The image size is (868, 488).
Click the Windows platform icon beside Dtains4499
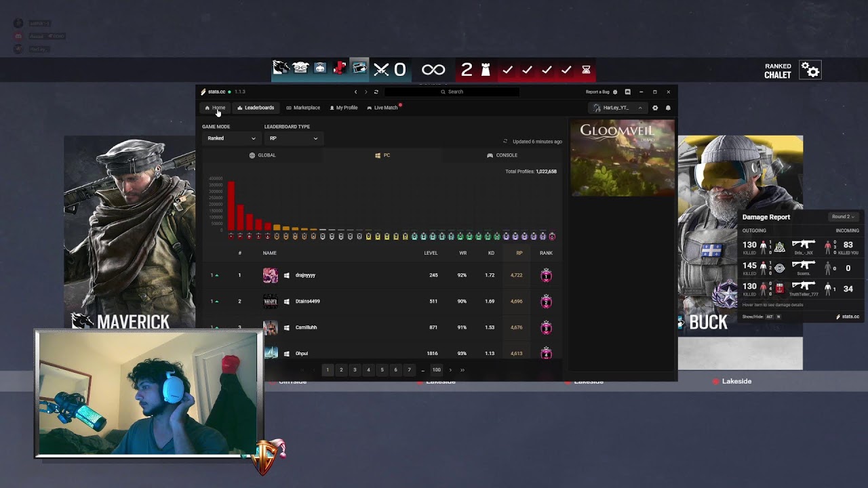point(287,301)
